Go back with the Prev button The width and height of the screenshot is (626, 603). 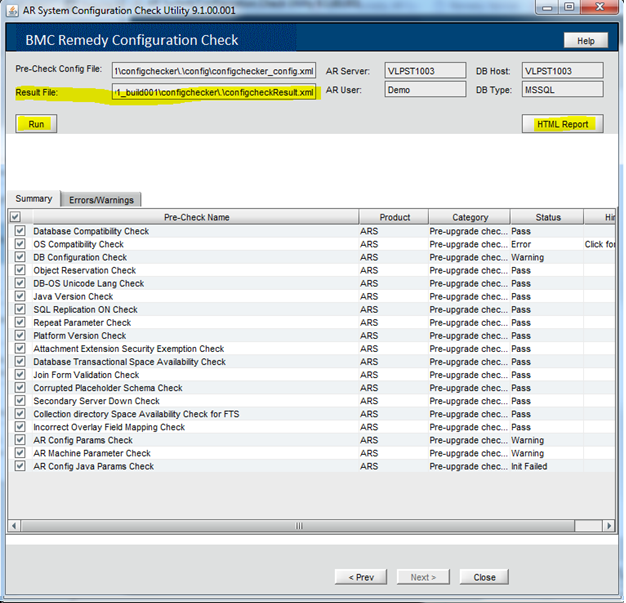(x=361, y=577)
